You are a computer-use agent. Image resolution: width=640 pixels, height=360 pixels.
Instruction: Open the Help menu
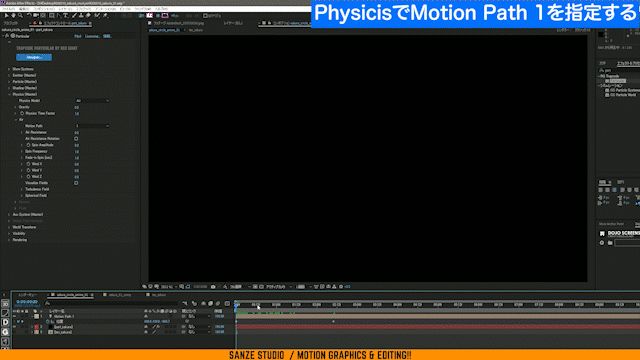pyautogui.click(x=161, y=9)
